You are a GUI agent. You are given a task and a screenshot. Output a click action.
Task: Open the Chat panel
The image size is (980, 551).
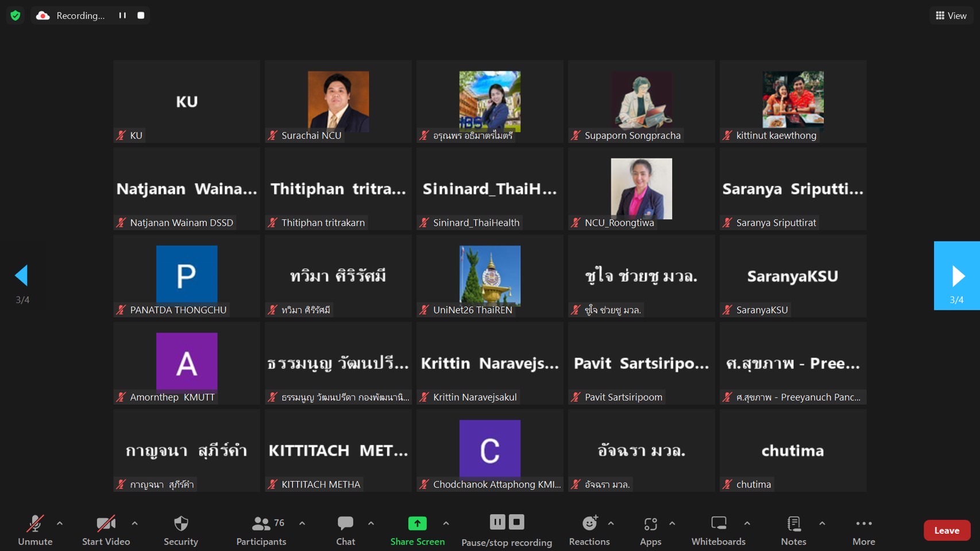[345, 530]
